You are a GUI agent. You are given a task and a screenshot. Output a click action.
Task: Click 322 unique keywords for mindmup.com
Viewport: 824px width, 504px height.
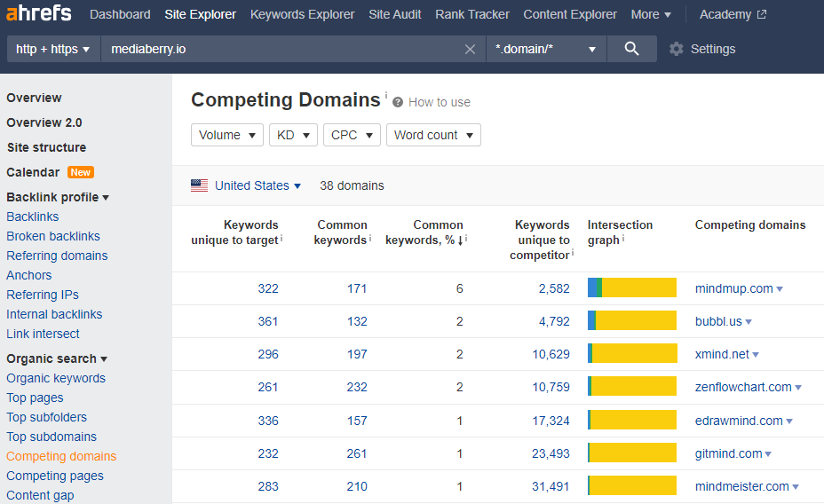click(x=268, y=288)
